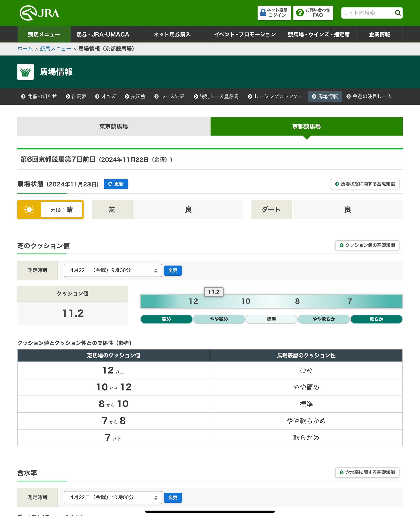The image size is (420, 516).
Task: Click the 12 以上 table cell
Action: (x=114, y=370)
